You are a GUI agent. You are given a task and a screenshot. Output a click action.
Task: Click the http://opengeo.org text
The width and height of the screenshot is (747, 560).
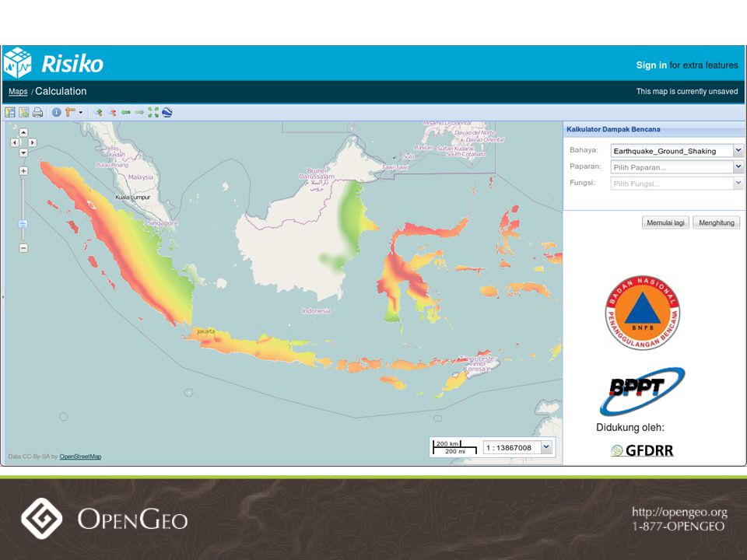point(679,513)
